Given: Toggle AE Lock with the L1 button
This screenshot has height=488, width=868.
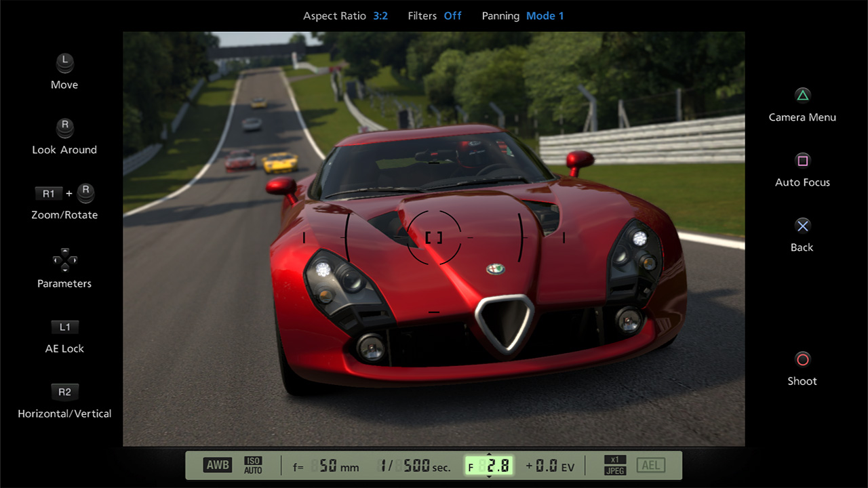Looking at the screenshot, I should (64, 327).
